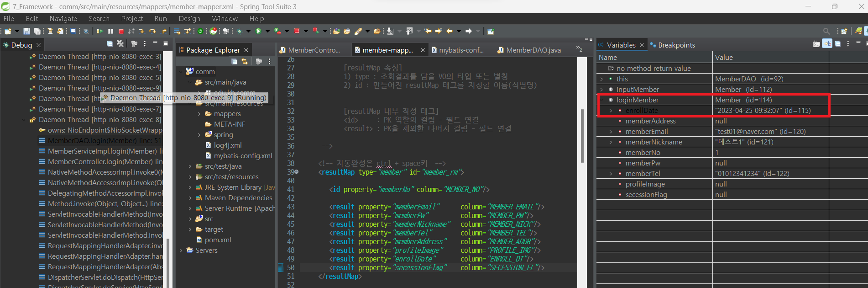Toggle Show Logical Structure in Variables view
The width and height of the screenshot is (868, 288).
[827, 44]
